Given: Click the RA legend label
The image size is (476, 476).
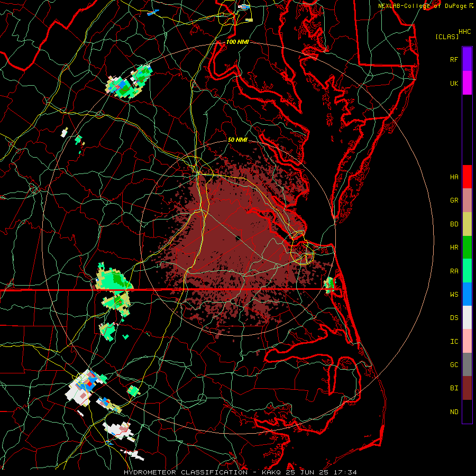Looking at the screenshot, I should (x=454, y=271).
